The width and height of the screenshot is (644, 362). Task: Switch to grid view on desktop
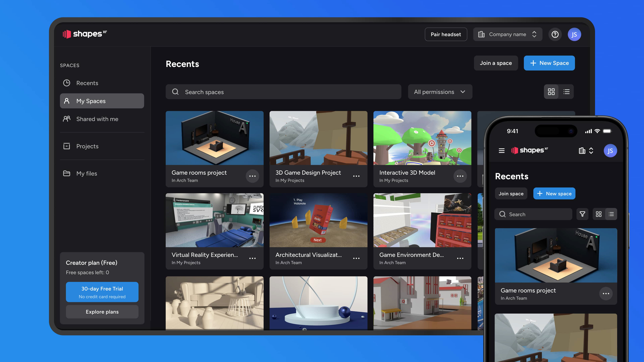(x=551, y=92)
